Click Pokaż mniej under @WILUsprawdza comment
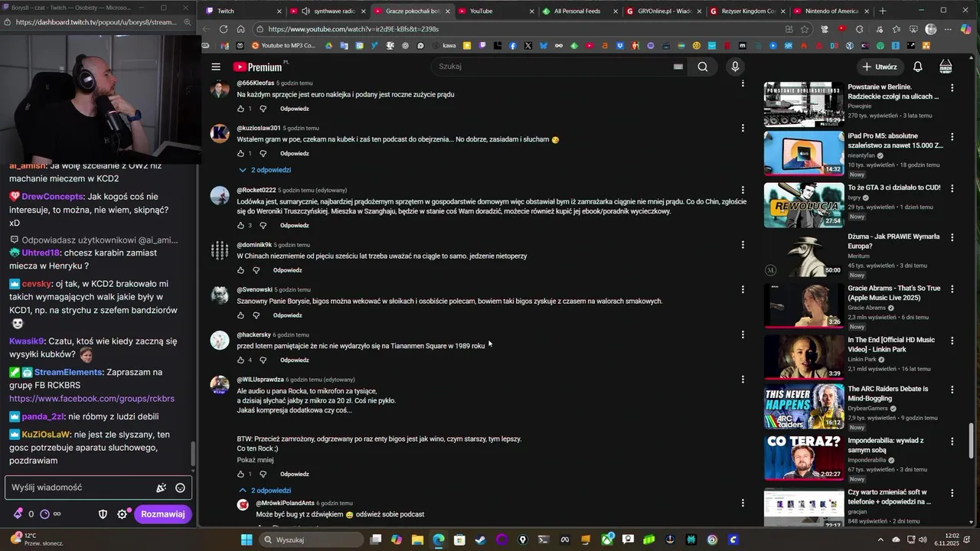This screenshot has height=551, width=980. point(255,460)
